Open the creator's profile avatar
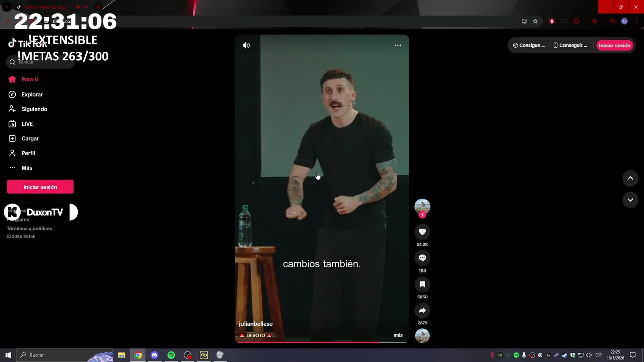This screenshot has height=362, width=644. 422,206
